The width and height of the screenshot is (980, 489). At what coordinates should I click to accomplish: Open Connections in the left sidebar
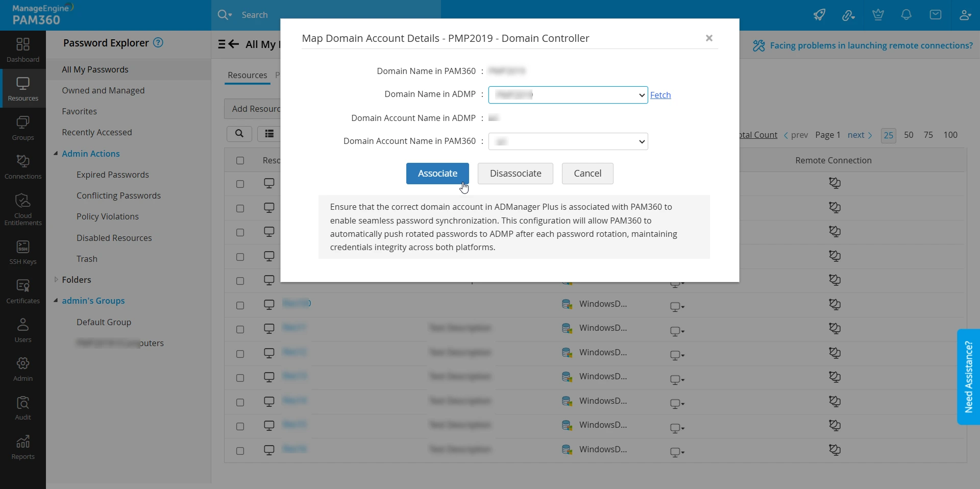(x=23, y=166)
